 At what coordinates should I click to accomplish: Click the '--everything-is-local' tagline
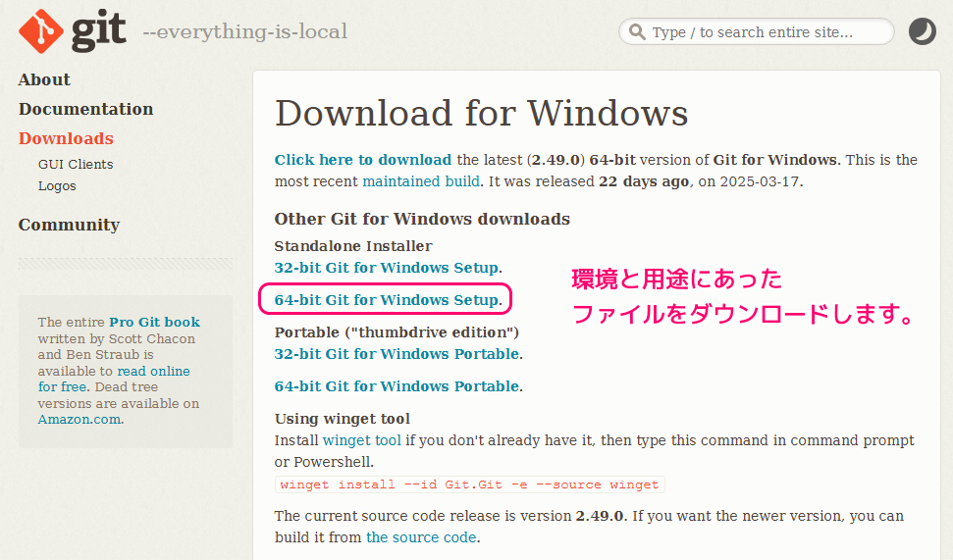245,31
